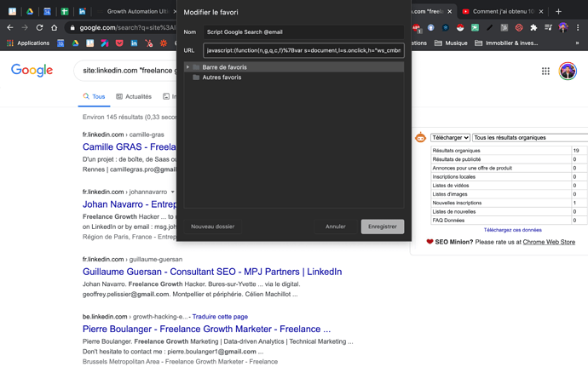
Task: Expand the Barre de favoris folder arrow
Action: (187, 67)
